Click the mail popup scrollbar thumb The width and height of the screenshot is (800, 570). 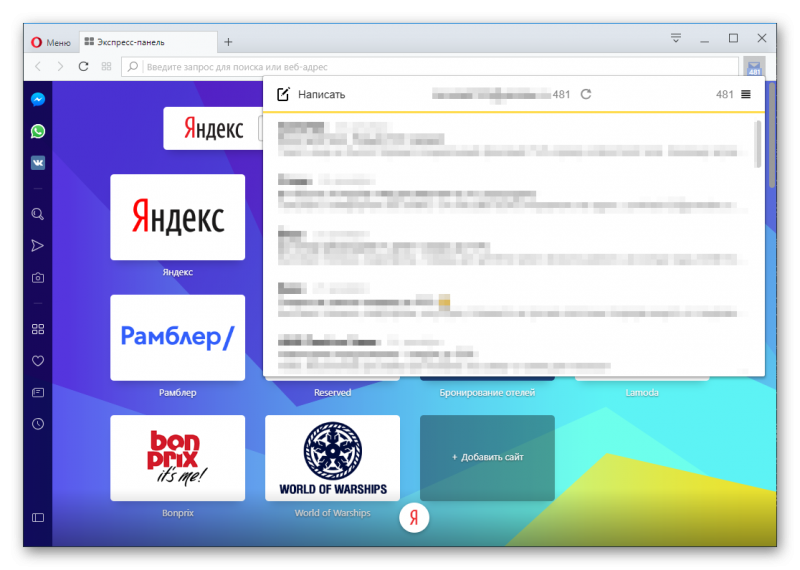click(x=758, y=144)
